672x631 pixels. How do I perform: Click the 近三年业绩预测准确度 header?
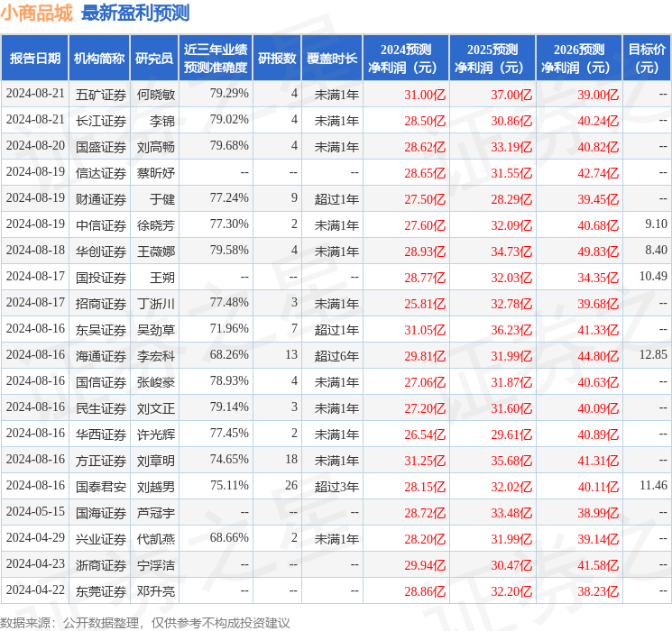[x=216, y=59]
